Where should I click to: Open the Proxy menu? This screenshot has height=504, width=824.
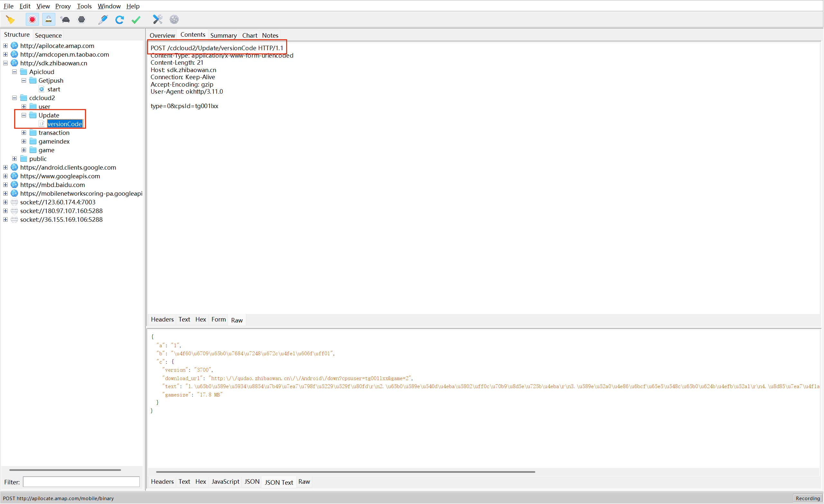point(62,6)
